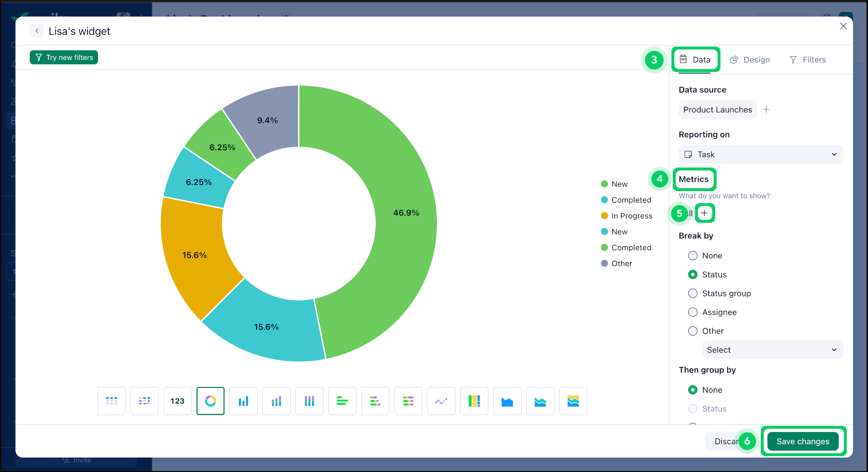This screenshot has width=868, height=472.
Task: Save changes to Lisa's widget
Action: tap(803, 441)
